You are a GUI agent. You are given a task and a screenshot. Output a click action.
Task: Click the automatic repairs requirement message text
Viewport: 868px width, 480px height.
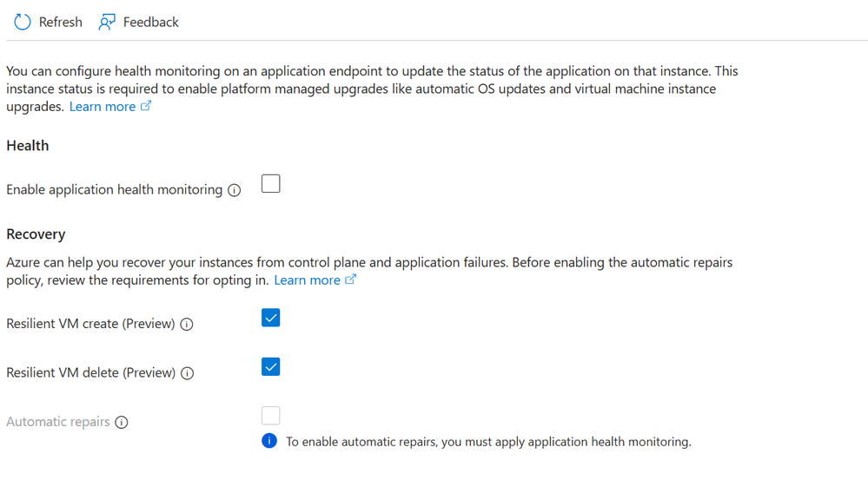tap(488, 442)
